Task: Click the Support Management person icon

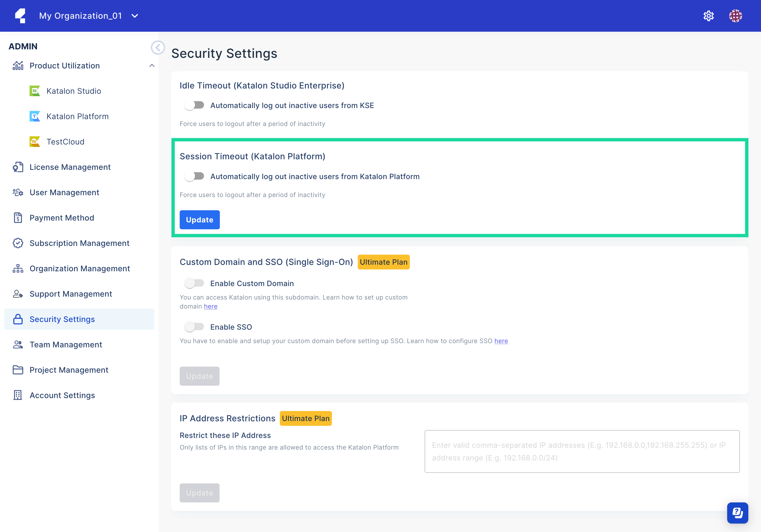Action: coord(18,294)
